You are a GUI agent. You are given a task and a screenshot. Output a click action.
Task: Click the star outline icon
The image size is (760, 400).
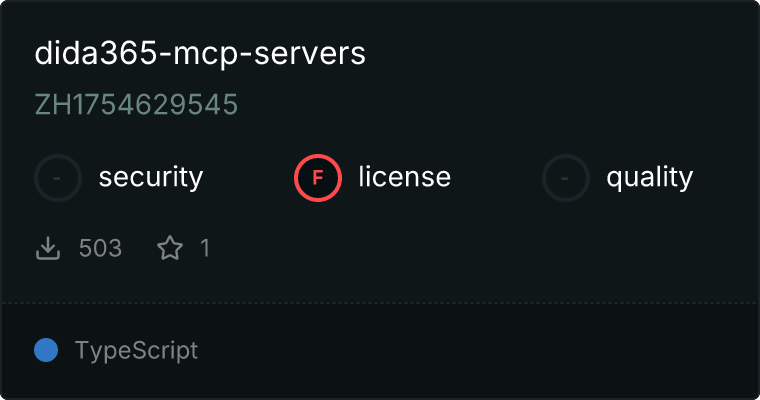click(x=170, y=248)
